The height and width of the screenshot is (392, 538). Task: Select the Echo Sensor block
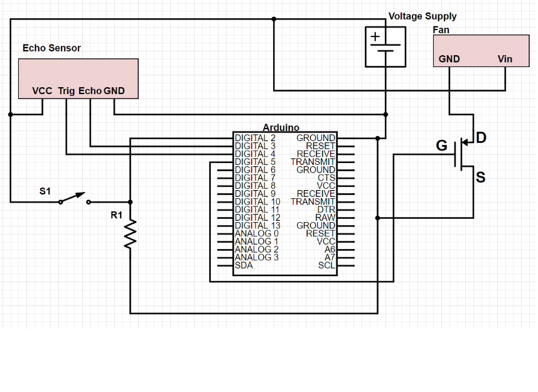[x=78, y=78]
